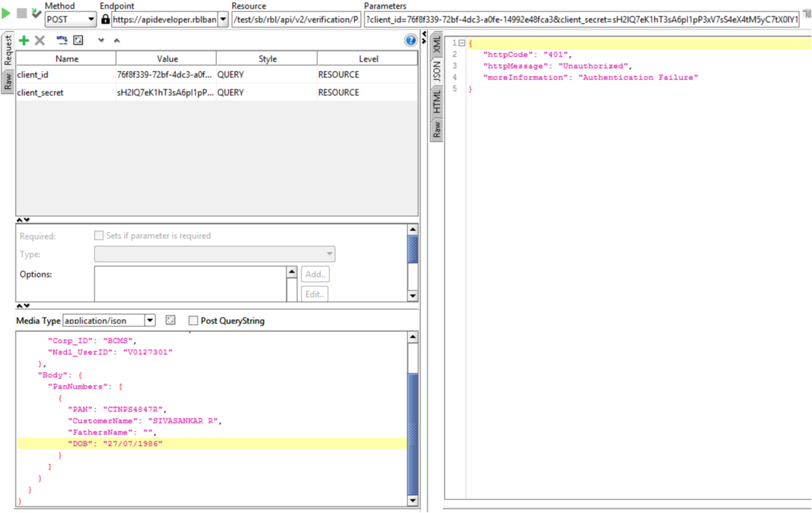The height and width of the screenshot is (513, 812).
Task: Click into the Resource path field
Action: coord(296,19)
